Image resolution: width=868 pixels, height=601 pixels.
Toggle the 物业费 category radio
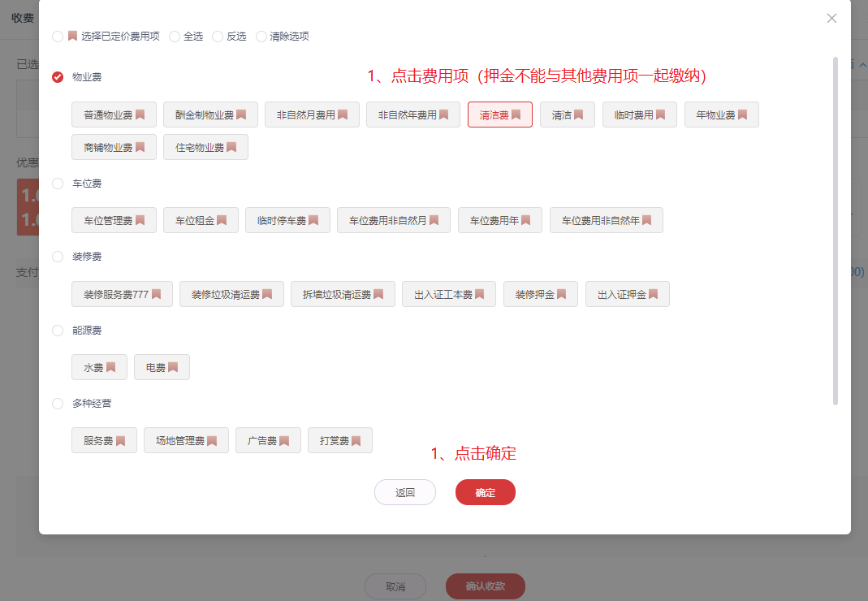(58, 77)
